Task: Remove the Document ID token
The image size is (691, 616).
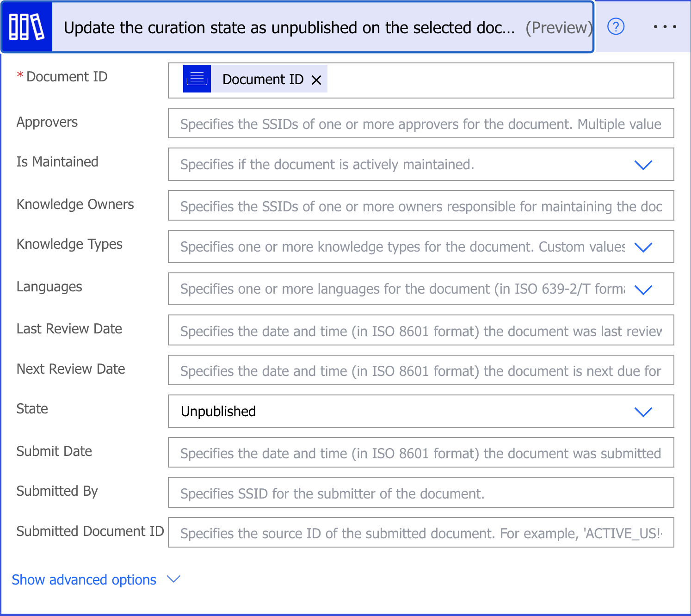Action: (x=316, y=80)
